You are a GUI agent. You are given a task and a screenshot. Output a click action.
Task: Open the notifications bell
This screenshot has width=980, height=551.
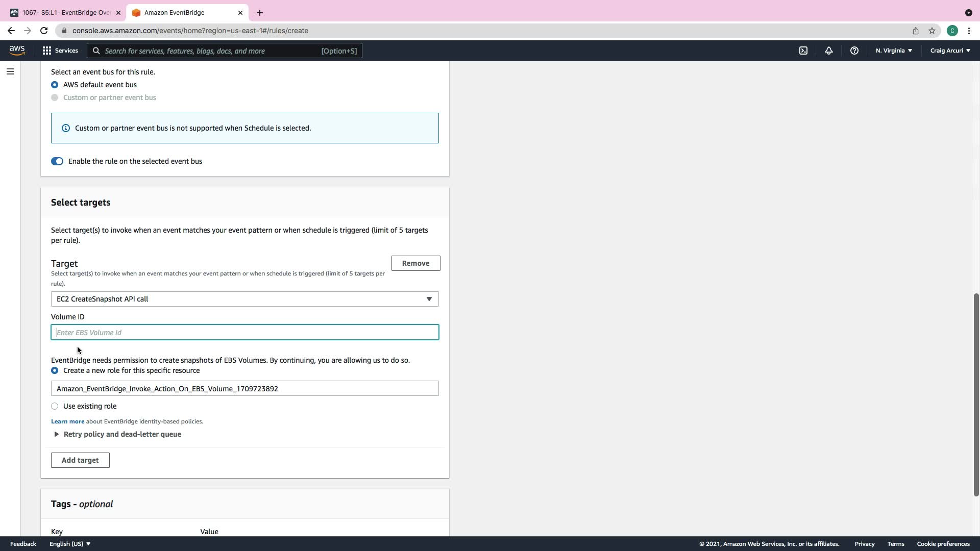coord(829,51)
